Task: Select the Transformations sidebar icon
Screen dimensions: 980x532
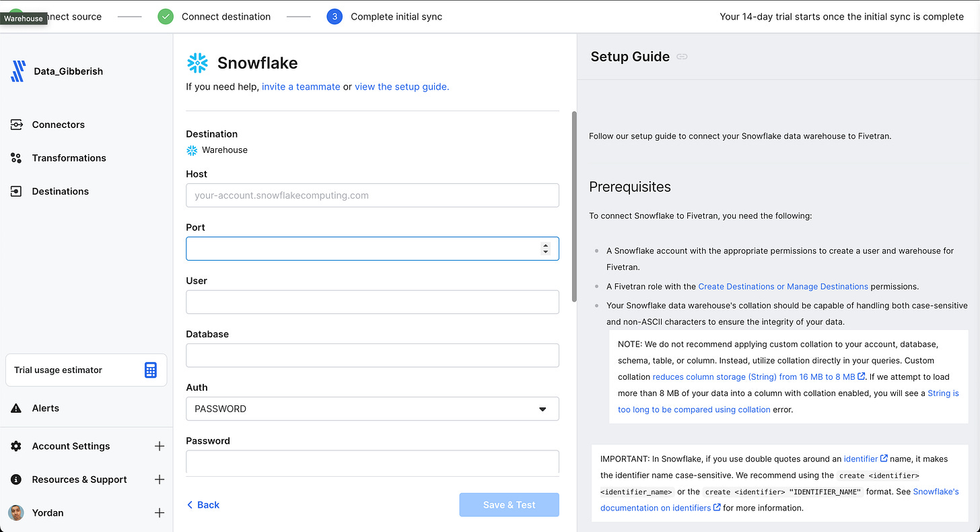Action: pyautogui.click(x=16, y=158)
